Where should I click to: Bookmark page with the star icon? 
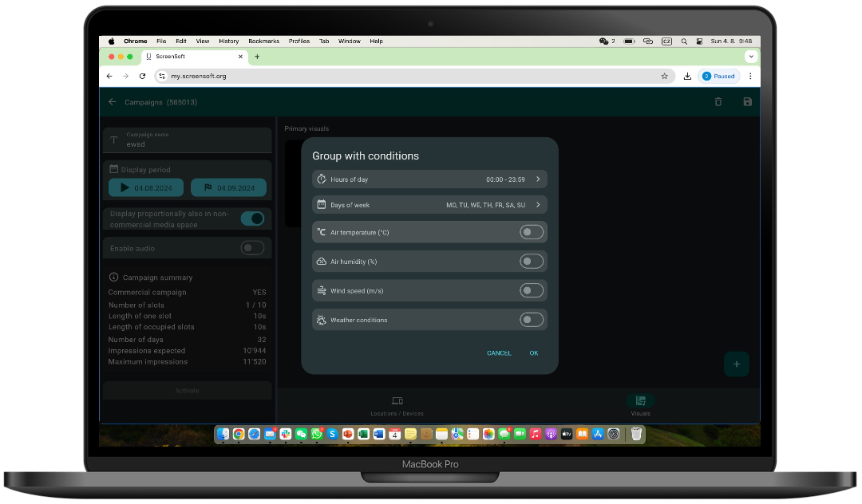click(x=664, y=77)
